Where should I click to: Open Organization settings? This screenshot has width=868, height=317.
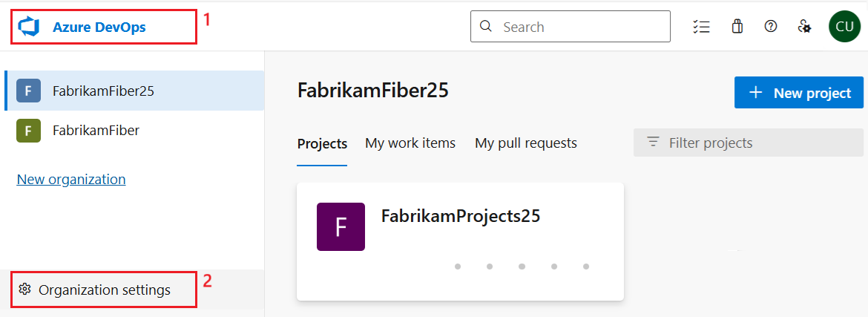pos(105,290)
